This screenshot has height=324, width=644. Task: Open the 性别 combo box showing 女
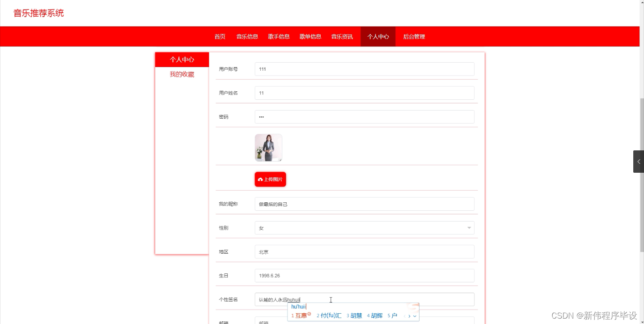point(364,228)
